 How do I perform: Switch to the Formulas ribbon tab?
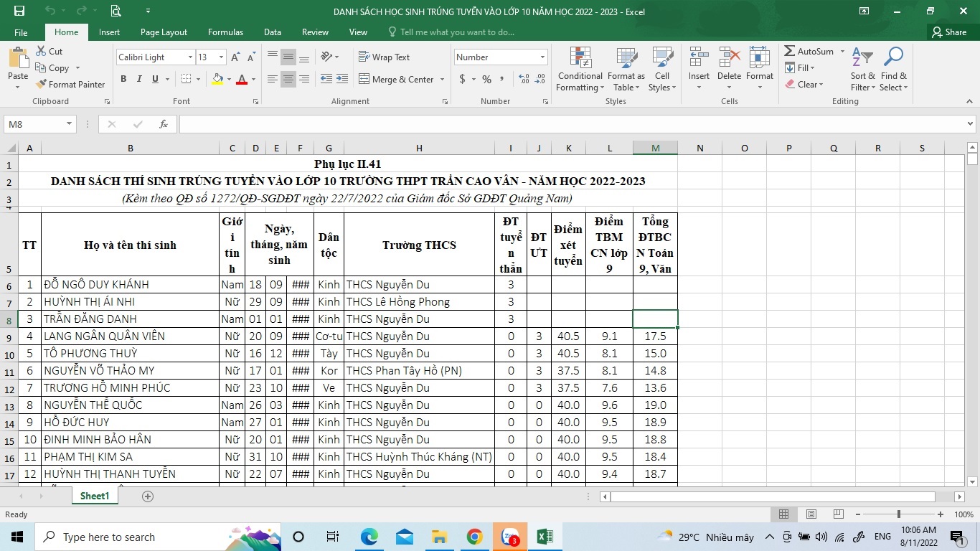pos(225,32)
